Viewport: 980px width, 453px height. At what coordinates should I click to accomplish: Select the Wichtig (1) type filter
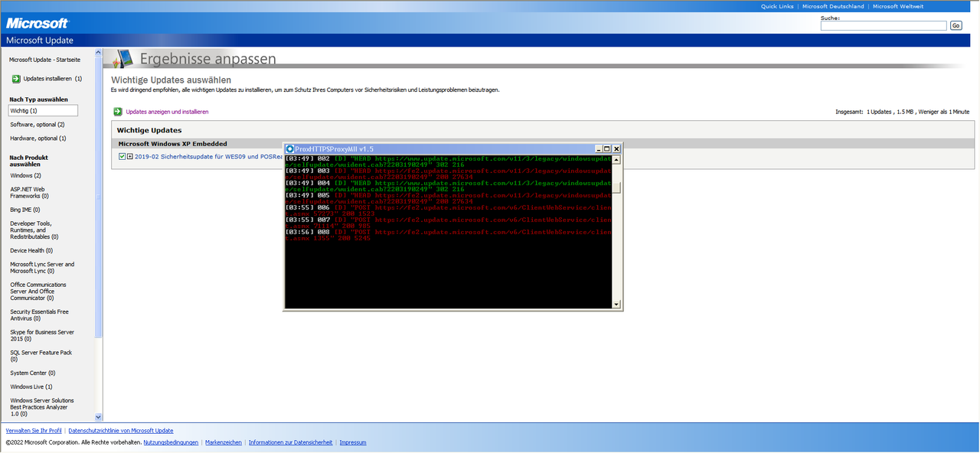43,111
